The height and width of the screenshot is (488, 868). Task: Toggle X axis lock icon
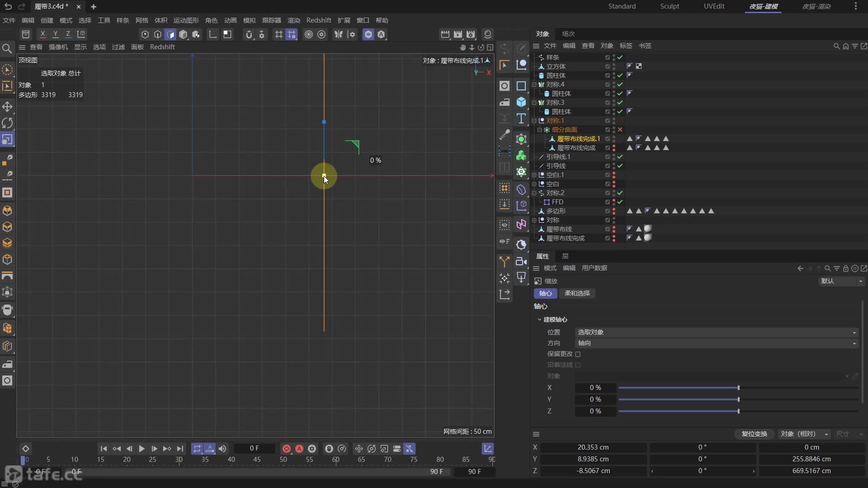pos(42,34)
